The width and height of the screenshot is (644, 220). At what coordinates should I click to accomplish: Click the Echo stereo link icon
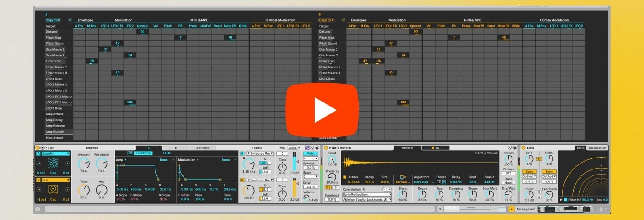click(539, 158)
